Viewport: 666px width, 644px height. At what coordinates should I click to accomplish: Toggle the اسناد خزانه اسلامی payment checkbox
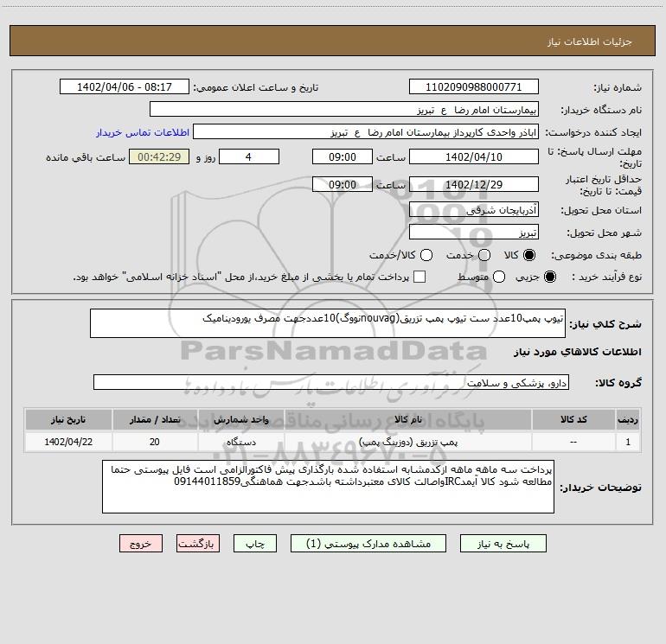pos(419,277)
